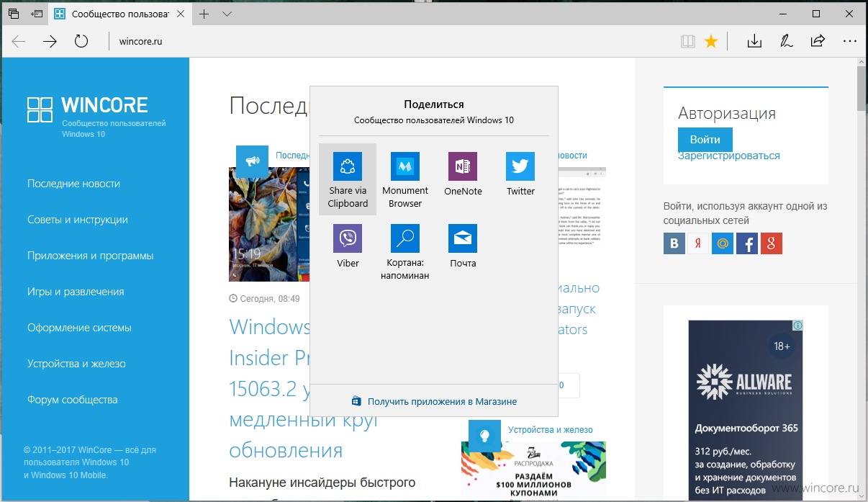868x502 pixels.
Task: Open the megaphone news category badge
Action: coord(252,161)
